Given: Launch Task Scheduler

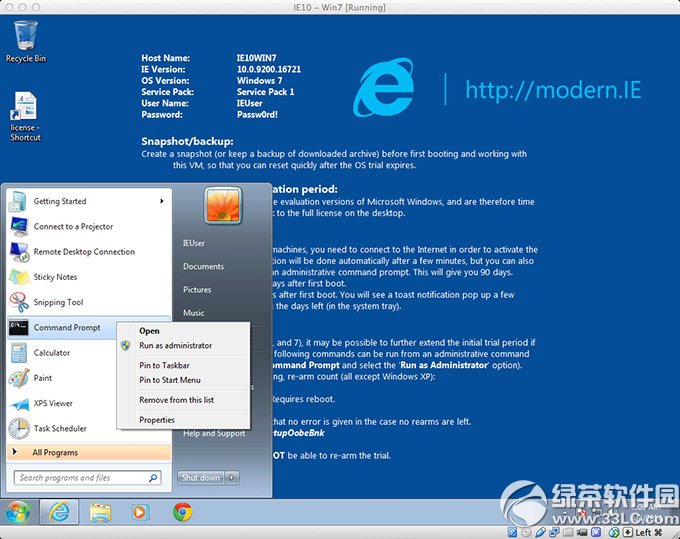Looking at the screenshot, I should click(x=62, y=428).
